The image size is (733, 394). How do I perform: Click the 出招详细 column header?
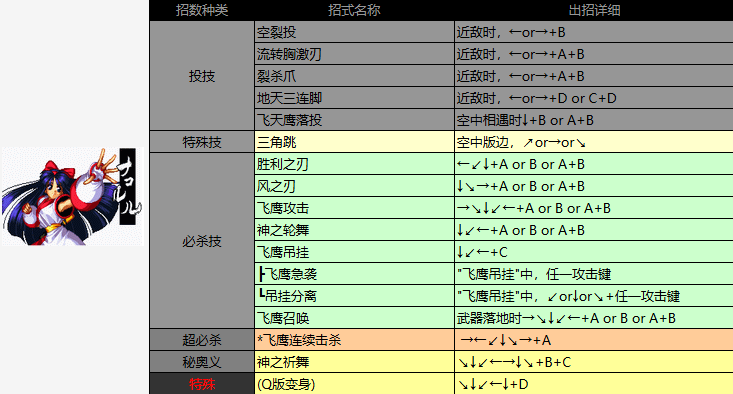[x=594, y=10]
